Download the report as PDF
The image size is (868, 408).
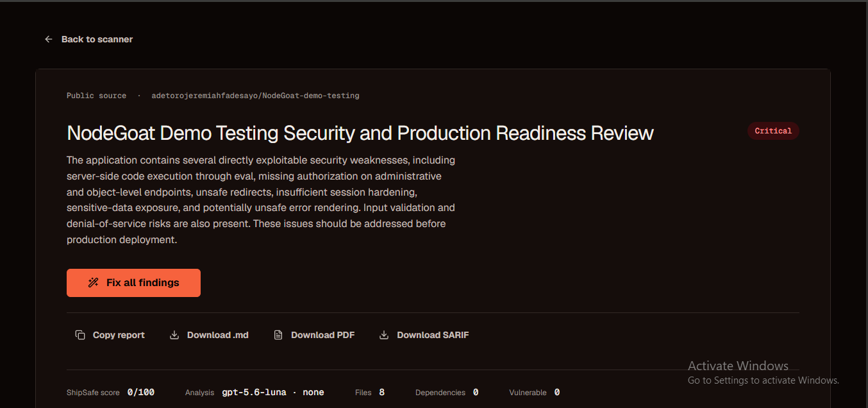pos(314,335)
